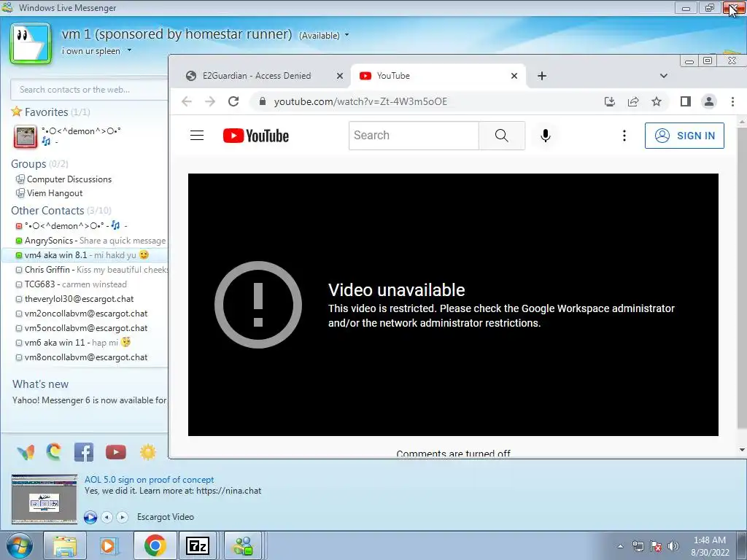Open Chrome profile avatar icon
The image size is (747, 560).
[x=709, y=101]
